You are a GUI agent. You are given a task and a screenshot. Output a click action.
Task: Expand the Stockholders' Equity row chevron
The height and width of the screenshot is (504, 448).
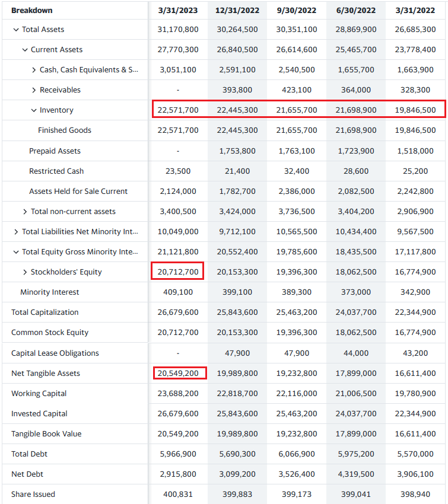(x=25, y=272)
